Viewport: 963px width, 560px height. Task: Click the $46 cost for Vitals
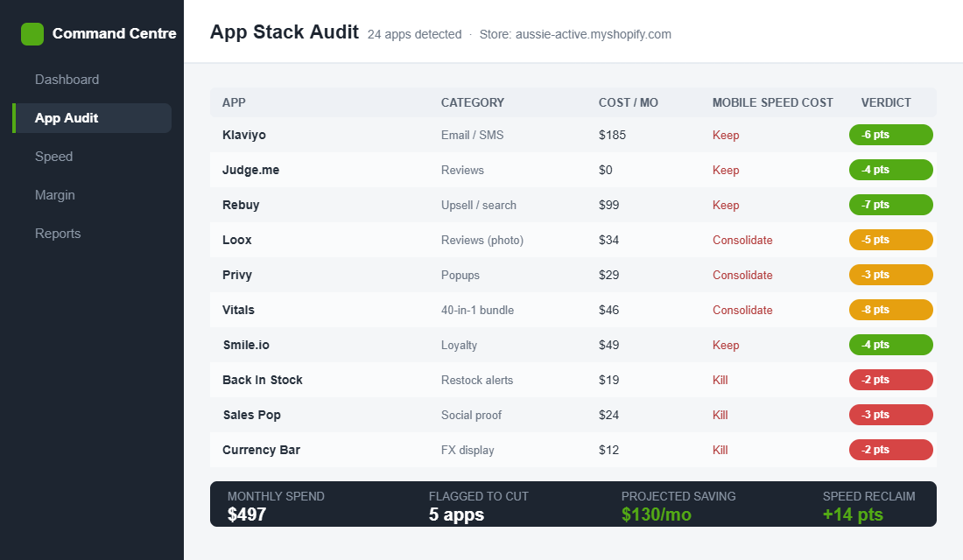click(x=608, y=310)
